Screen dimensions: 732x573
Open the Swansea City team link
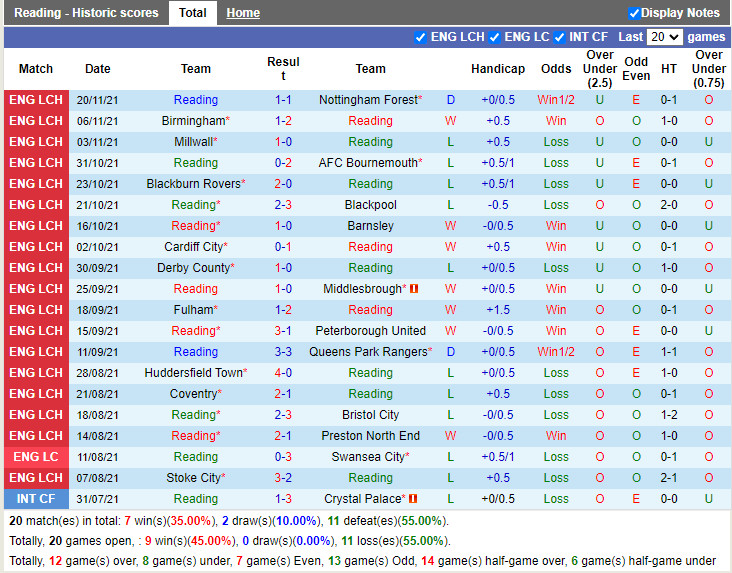pos(367,457)
